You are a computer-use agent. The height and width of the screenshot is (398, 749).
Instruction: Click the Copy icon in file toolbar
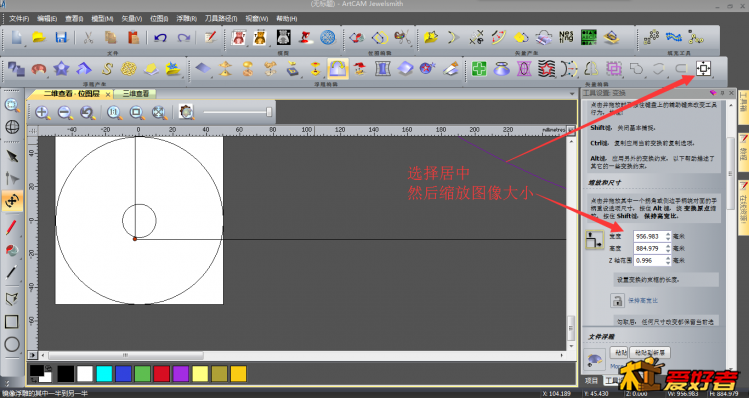111,37
